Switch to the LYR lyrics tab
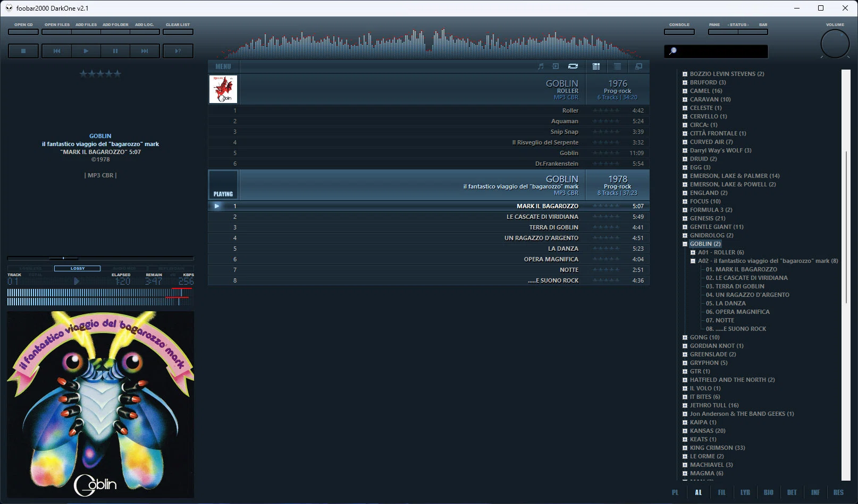 click(745, 492)
